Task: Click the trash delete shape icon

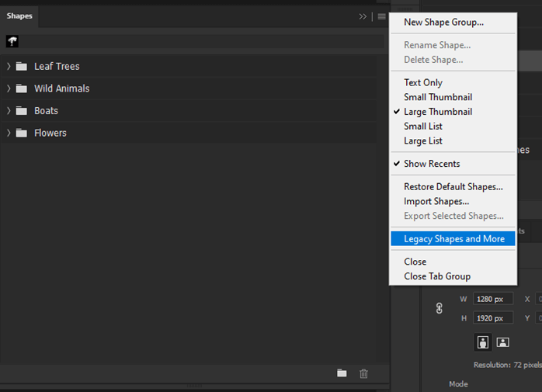Action: (x=363, y=373)
